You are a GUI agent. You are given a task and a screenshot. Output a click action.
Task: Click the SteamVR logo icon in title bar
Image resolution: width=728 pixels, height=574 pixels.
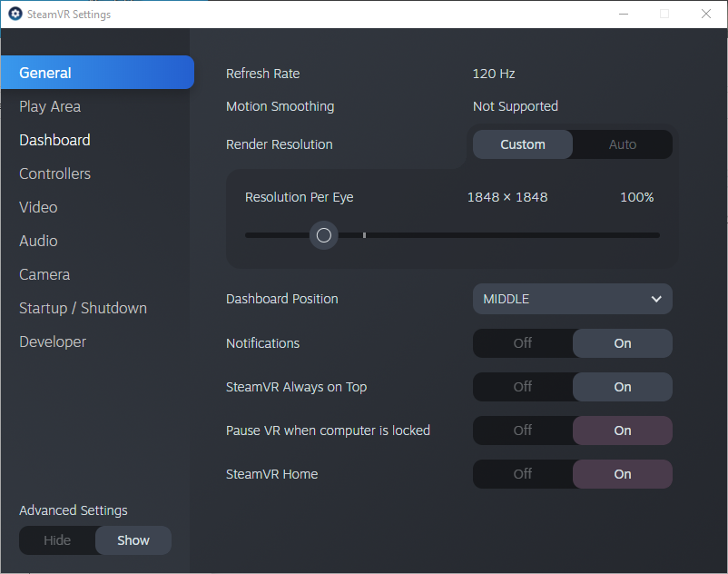click(15, 14)
